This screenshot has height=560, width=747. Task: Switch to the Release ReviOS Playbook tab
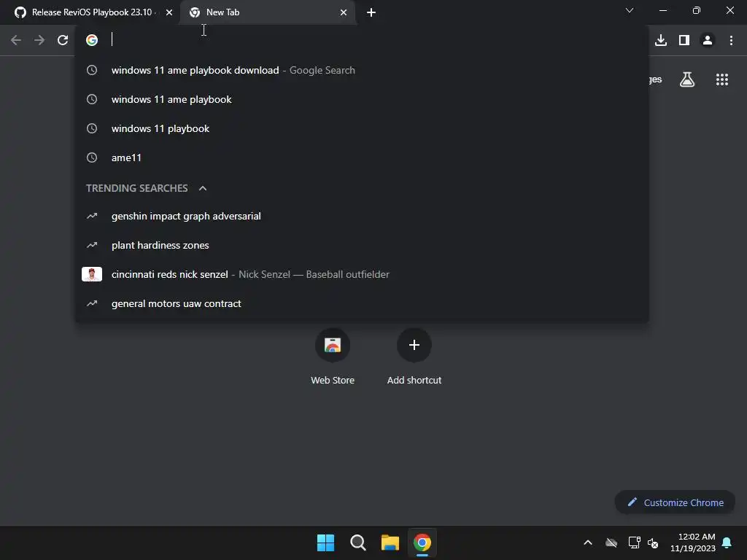click(x=90, y=12)
